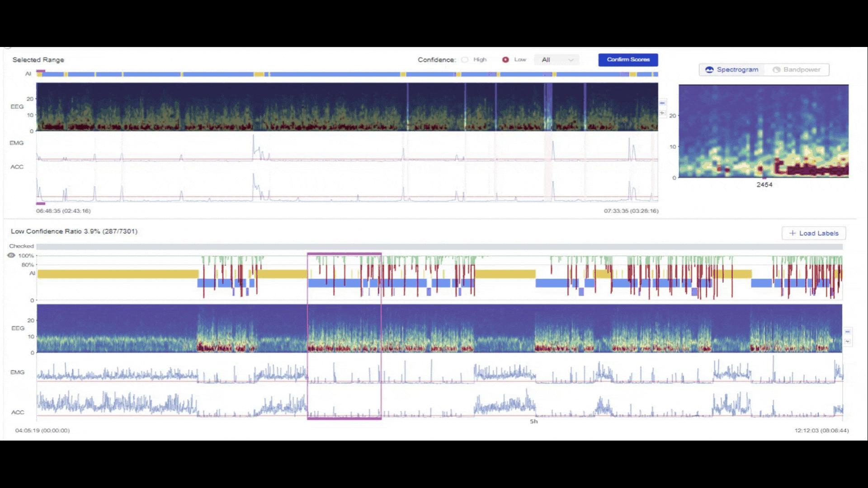The image size is (868, 488).
Task: Click the plus icon in Load Labels
Action: pyautogui.click(x=792, y=233)
